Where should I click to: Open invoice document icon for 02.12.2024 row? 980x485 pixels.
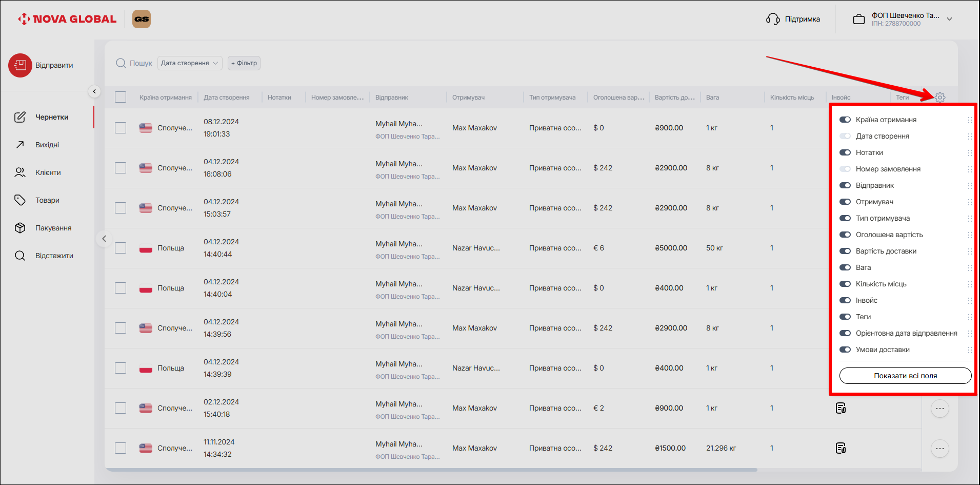click(x=841, y=408)
